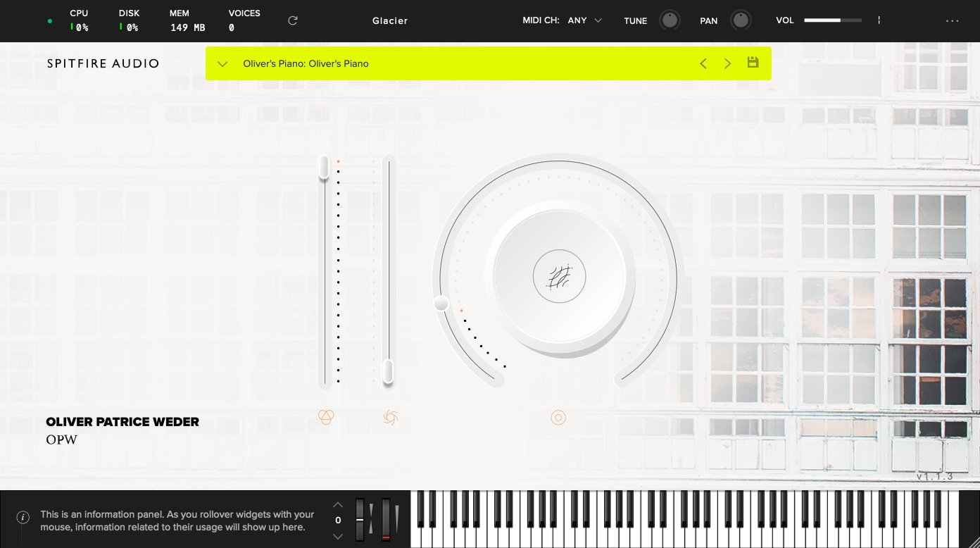Increase octave with the up arrow
Image resolution: width=980 pixels, height=548 pixels.
click(338, 504)
